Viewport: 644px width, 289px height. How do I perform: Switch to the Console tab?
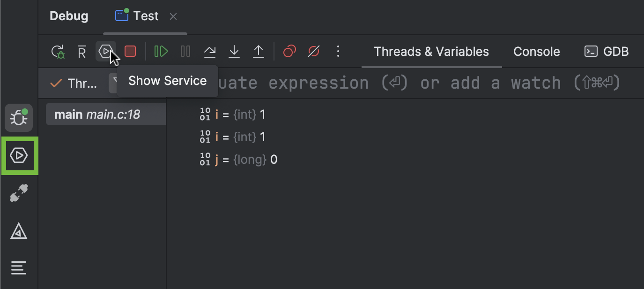pos(536,52)
